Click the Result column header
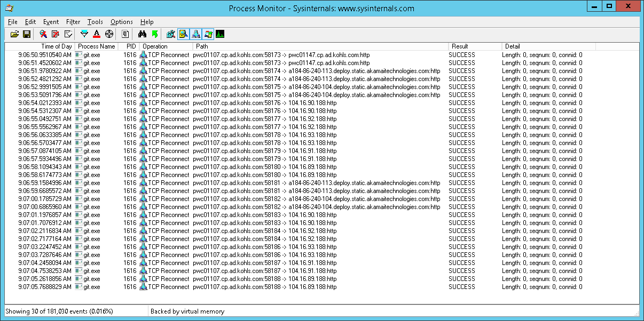Viewport: 644px width, 321px height. tap(475, 46)
